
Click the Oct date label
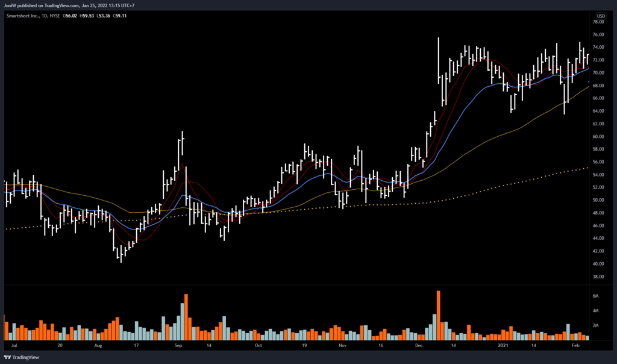[x=258, y=347]
